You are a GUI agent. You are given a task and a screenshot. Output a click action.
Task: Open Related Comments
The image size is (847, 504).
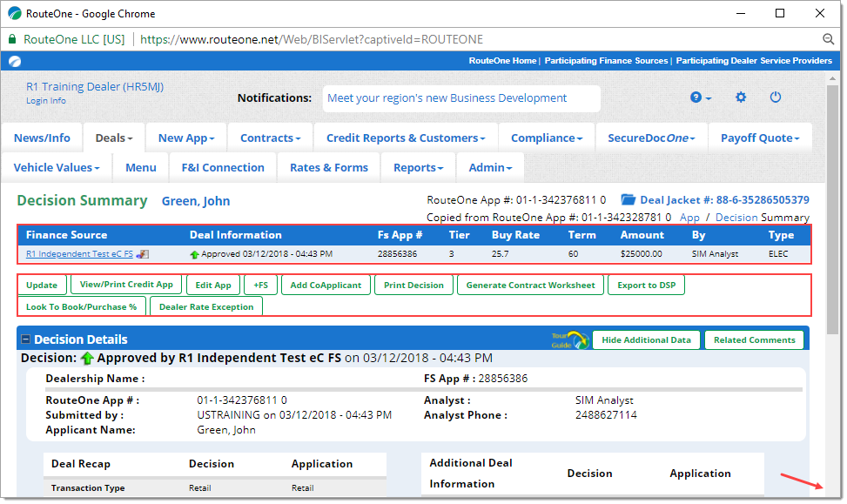pyautogui.click(x=754, y=339)
